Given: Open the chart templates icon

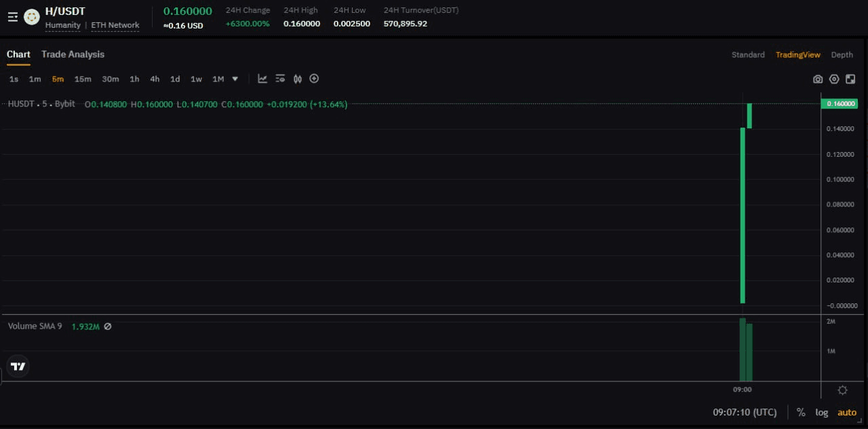Looking at the screenshot, I should [280, 79].
